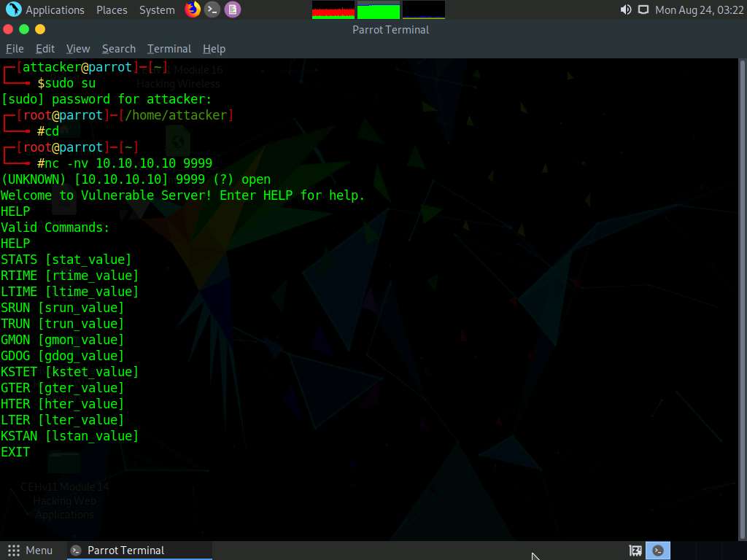
Task: Open the bottom panel Menu button
Action: coord(29,551)
